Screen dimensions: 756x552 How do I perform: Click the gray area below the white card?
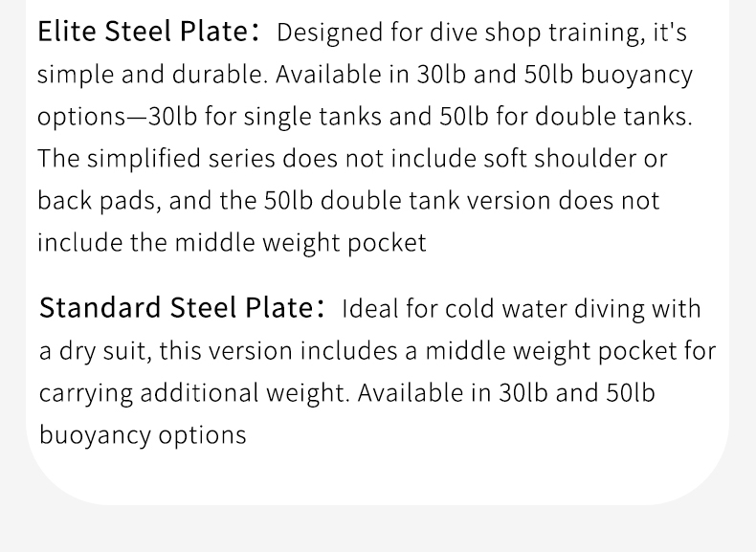(x=378, y=529)
